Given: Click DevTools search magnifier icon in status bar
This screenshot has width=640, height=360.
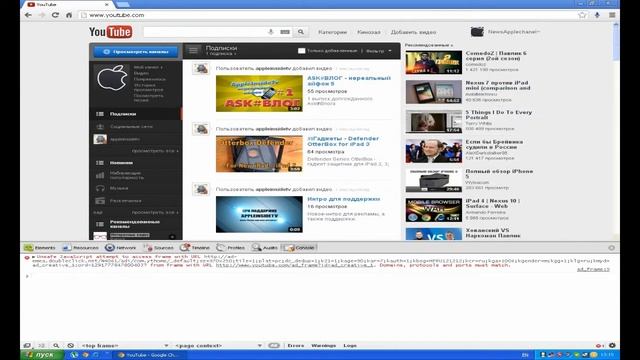Looking at the screenshot, I should 56,345.
